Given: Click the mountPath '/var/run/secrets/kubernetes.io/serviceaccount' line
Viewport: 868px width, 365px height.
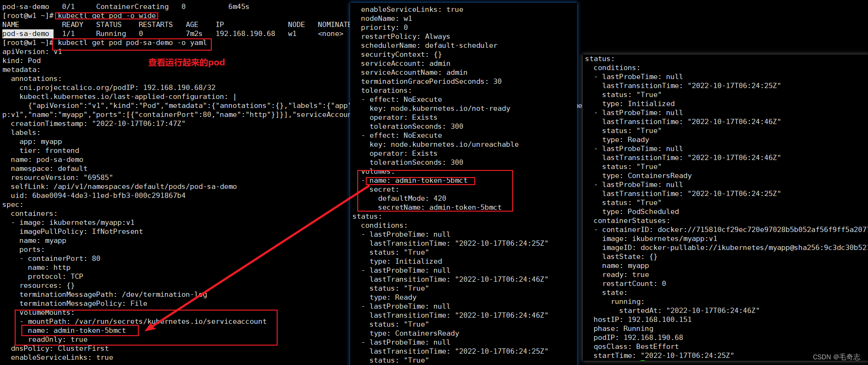Looking at the screenshot, I should click(x=147, y=321).
